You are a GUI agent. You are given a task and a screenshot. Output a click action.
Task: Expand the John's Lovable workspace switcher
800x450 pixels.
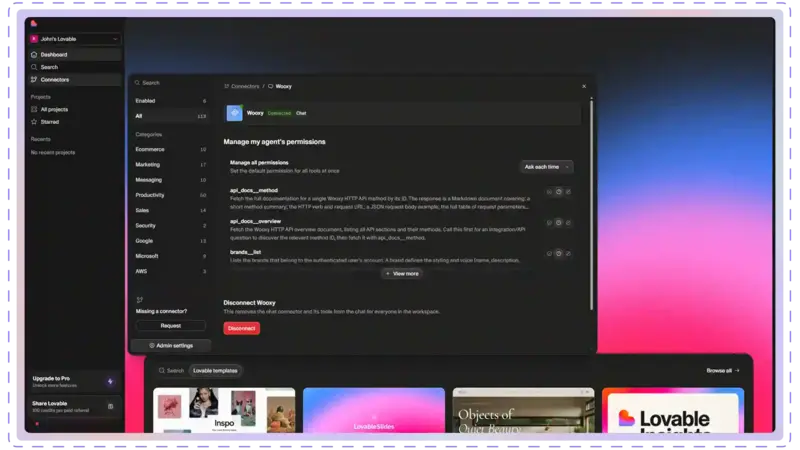coord(74,39)
